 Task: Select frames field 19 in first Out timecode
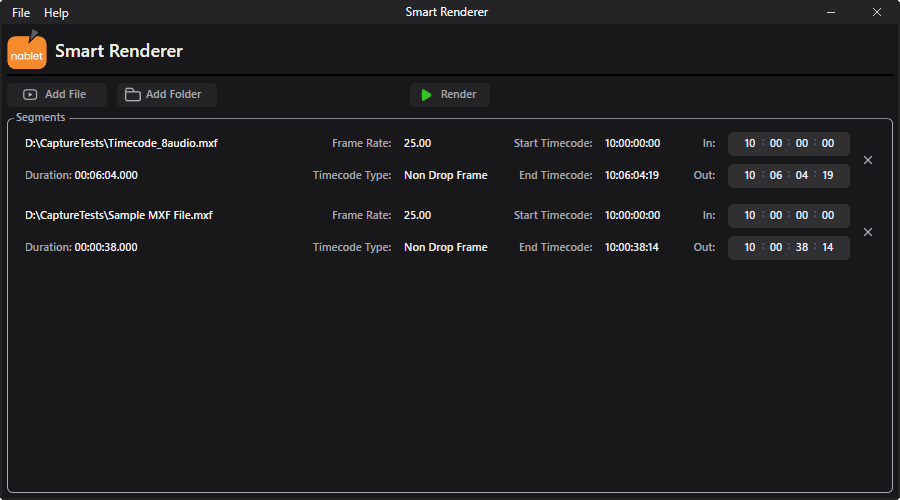828,175
